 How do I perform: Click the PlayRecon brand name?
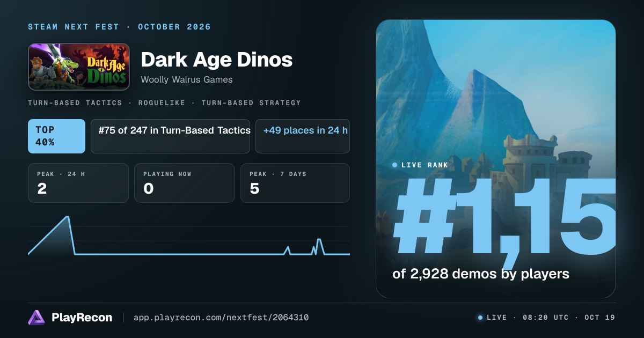[82, 318]
